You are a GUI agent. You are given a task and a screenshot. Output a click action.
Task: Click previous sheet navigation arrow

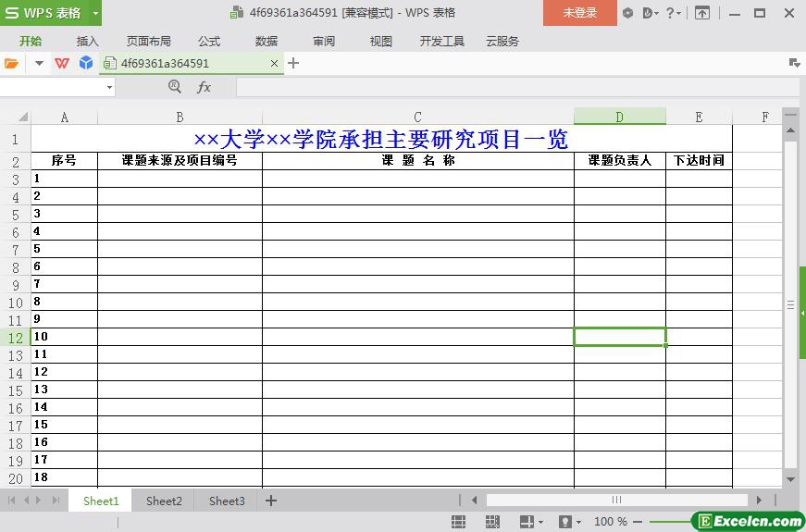(26, 501)
